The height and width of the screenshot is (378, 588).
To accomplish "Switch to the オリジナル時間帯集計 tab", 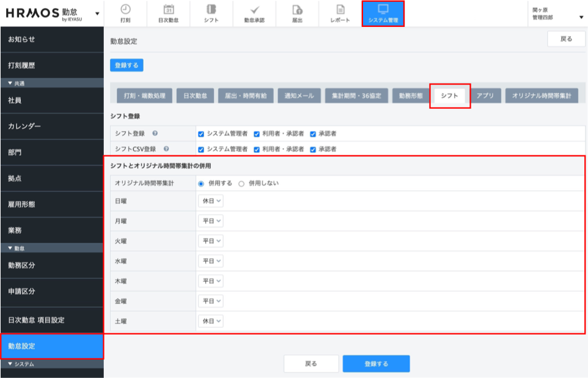I will coord(542,95).
